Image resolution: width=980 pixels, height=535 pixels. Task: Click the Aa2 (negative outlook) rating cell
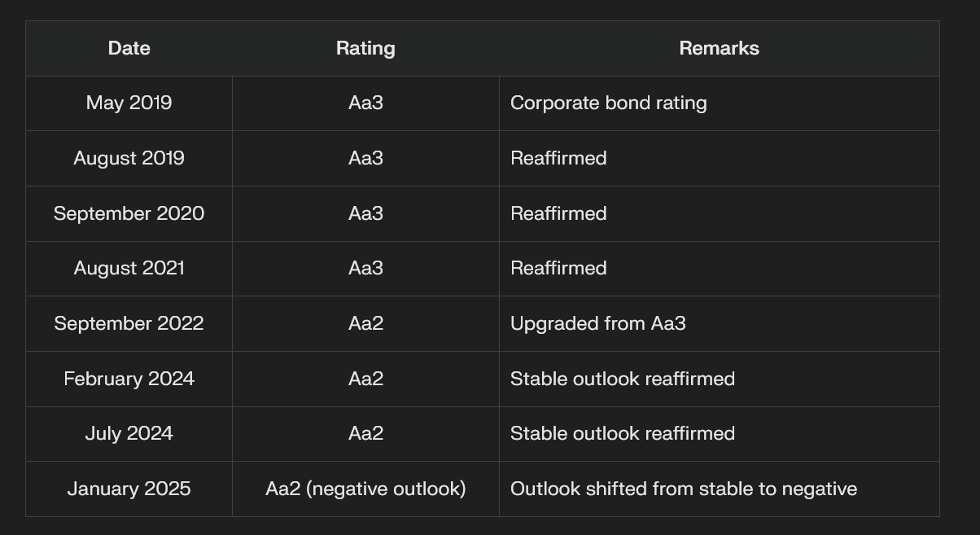[365, 489]
